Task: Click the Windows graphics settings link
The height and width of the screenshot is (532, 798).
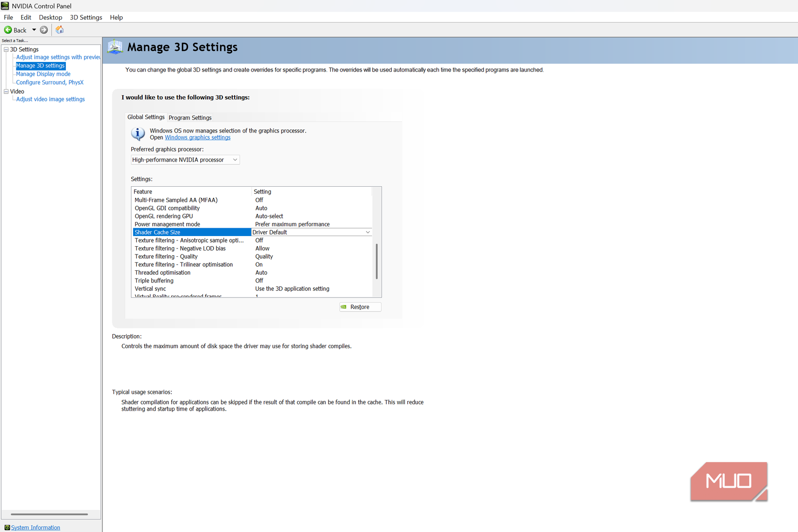Action: (197, 137)
